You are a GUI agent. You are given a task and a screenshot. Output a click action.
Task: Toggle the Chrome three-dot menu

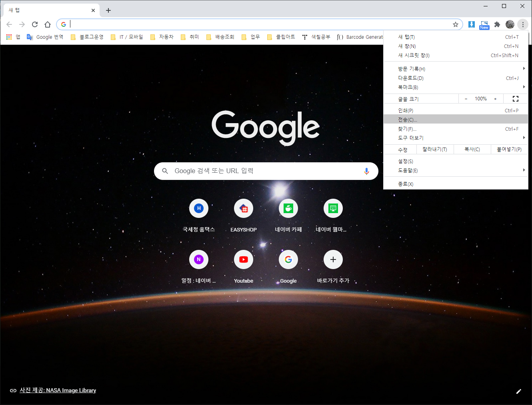523,24
